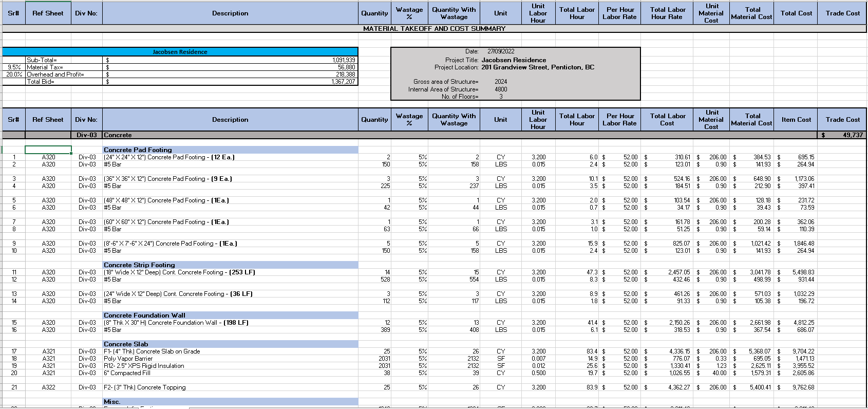Select the 6" Compacted Fill description
This screenshot has height=409, width=868.
(x=127, y=373)
